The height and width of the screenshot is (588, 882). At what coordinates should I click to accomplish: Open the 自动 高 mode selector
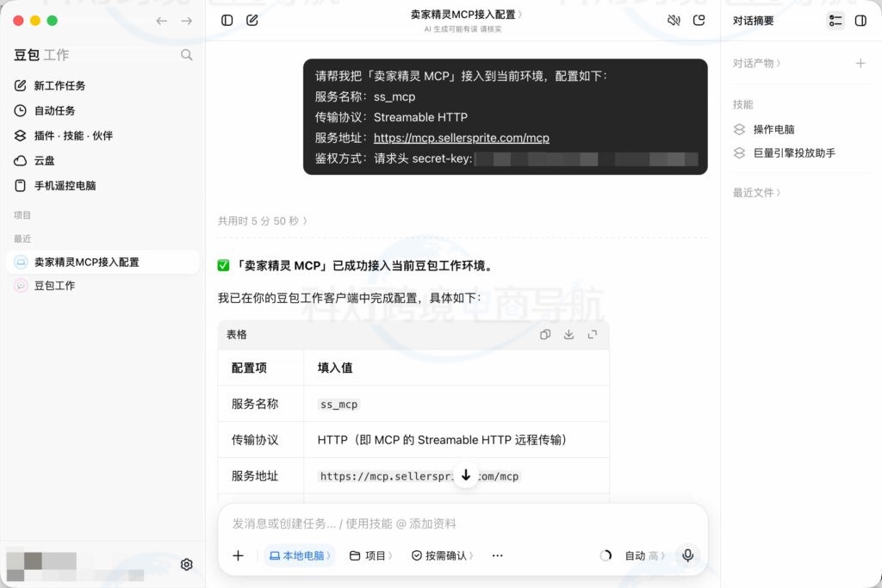click(x=644, y=555)
